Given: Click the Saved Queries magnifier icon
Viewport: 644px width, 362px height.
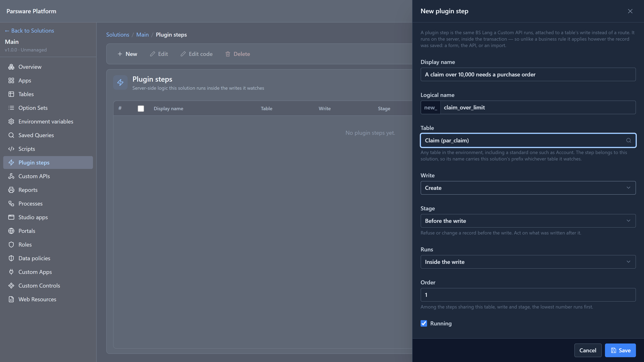Looking at the screenshot, I should 11,135.
